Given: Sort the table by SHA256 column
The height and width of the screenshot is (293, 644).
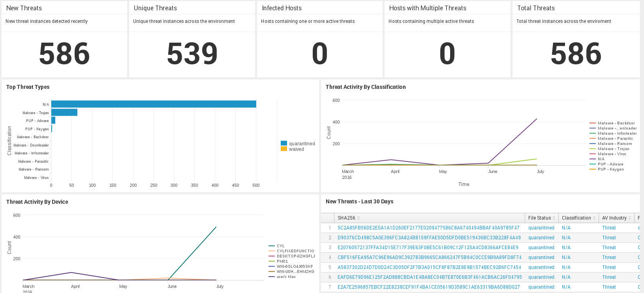Looking at the screenshot, I should click(x=348, y=218).
